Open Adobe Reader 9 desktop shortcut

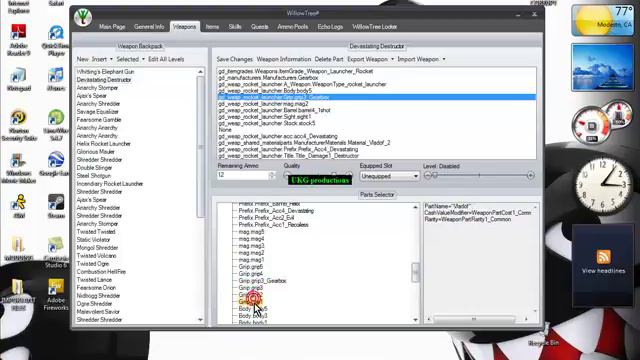18,40
